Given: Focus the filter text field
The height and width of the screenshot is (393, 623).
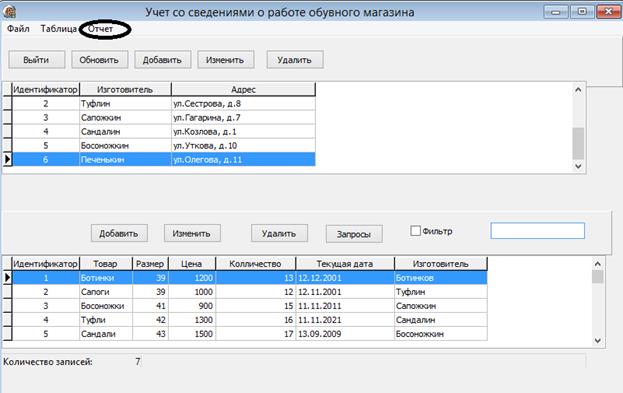Looking at the screenshot, I should click(x=538, y=231).
